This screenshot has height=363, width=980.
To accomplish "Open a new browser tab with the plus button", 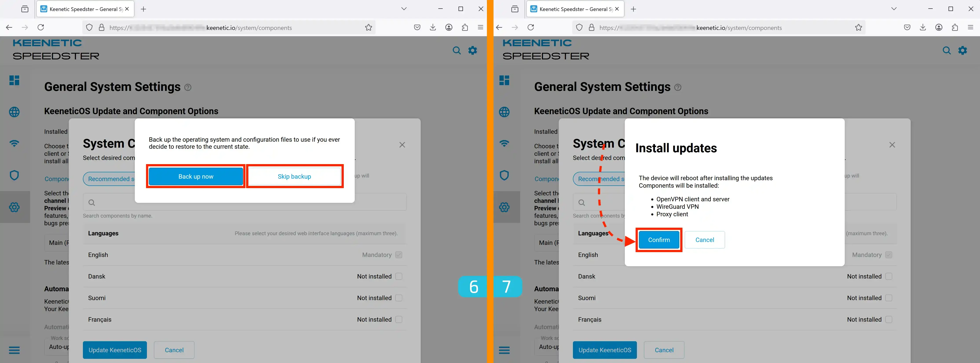I will pyautogui.click(x=143, y=9).
